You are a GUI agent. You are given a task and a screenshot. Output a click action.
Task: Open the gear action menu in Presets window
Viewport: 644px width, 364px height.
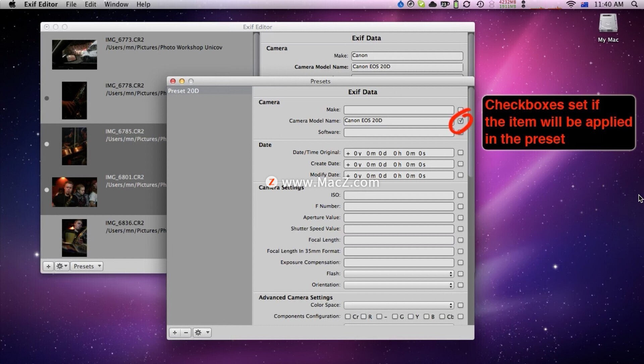tap(202, 332)
